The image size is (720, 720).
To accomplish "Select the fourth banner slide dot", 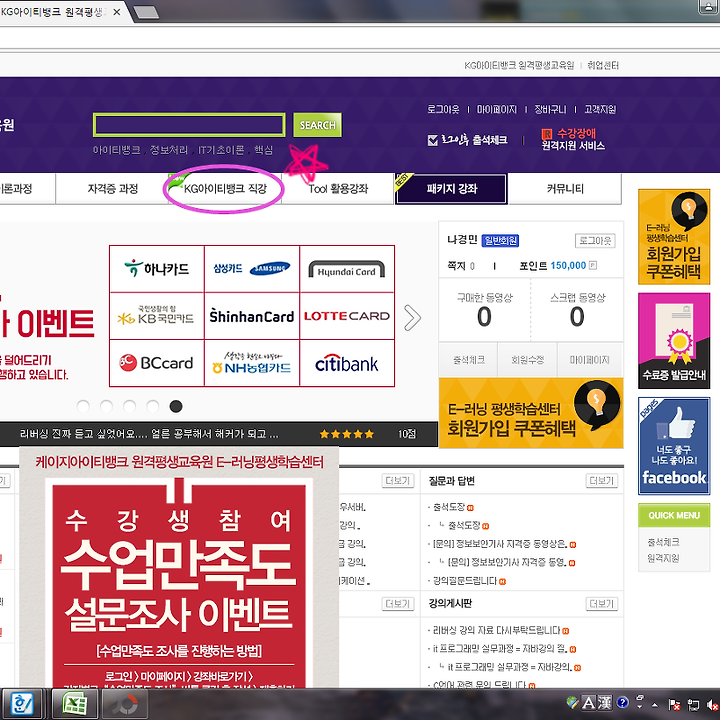I will click(152, 406).
